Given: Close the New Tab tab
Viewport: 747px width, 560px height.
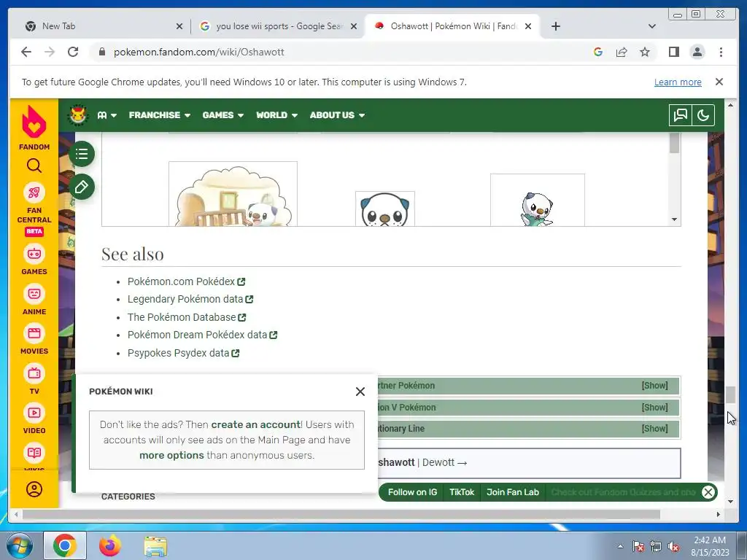Looking at the screenshot, I should pyautogui.click(x=179, y=26).
